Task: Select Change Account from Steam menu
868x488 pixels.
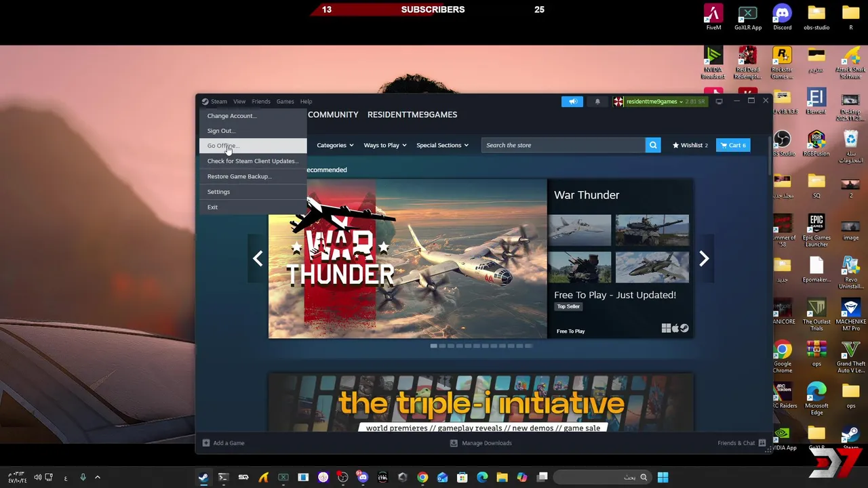Action: point(253,116)
